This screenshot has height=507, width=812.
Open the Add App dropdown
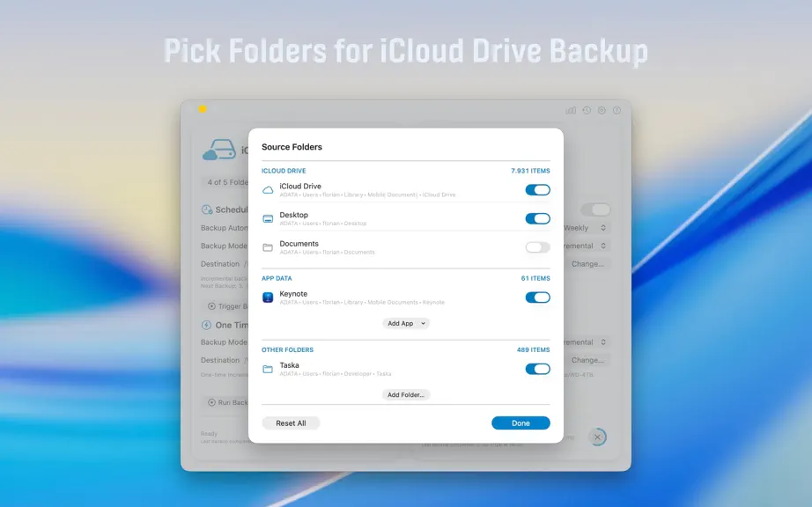406,323
